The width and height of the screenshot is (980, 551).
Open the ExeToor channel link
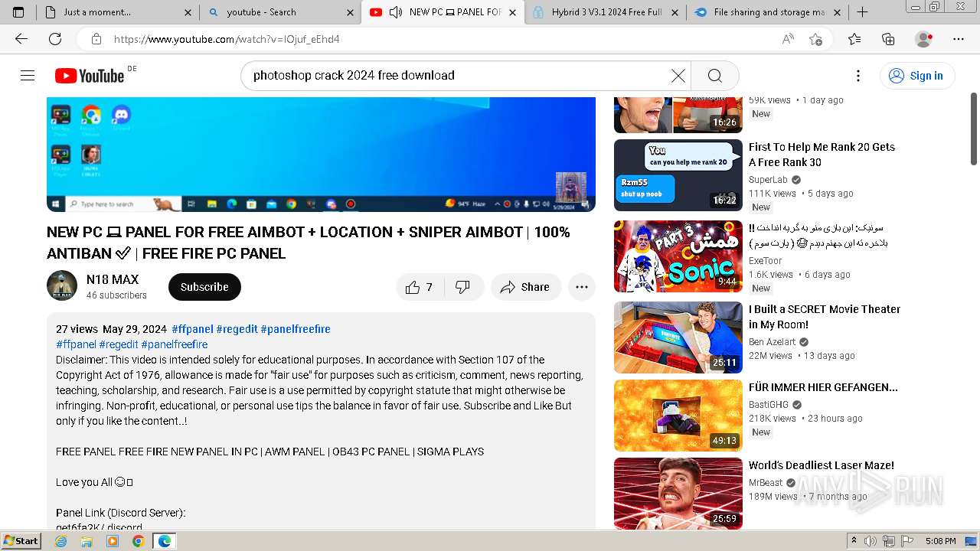(766, 261)
